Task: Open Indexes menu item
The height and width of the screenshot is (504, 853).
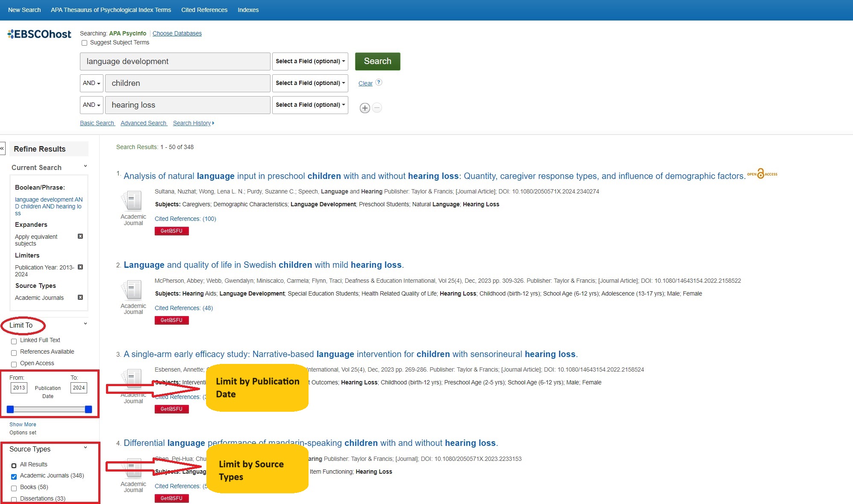Action: pos(248,10)
